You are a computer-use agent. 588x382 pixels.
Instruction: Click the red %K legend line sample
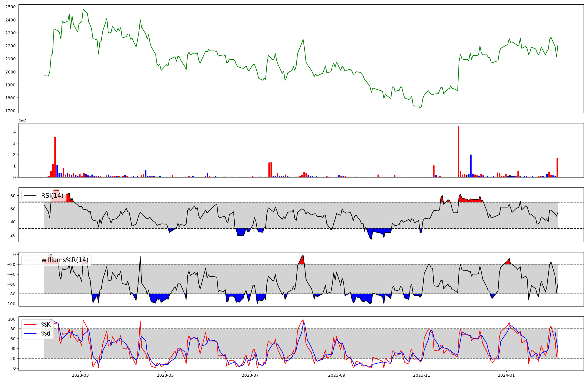tap(30, 325)
